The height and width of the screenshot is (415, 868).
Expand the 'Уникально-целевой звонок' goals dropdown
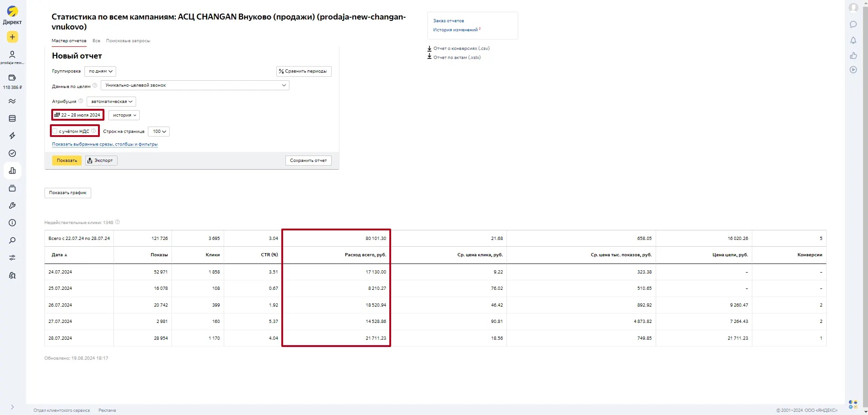click(195, 85)
